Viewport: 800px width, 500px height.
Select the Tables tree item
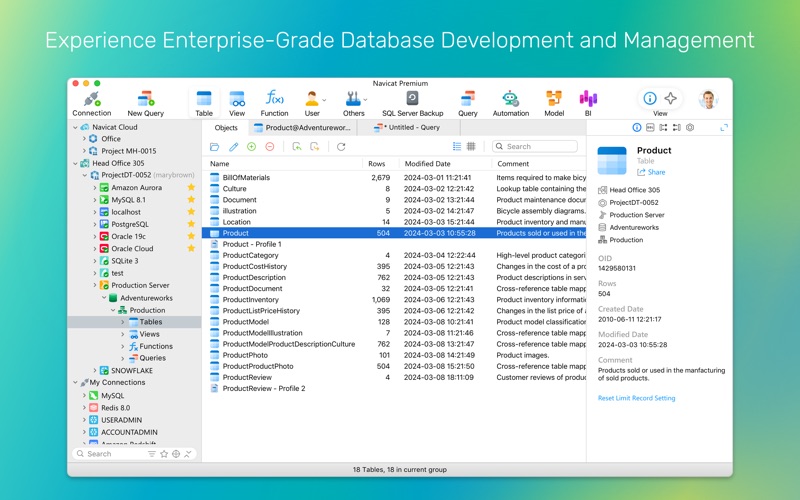[x=134, y=322]
